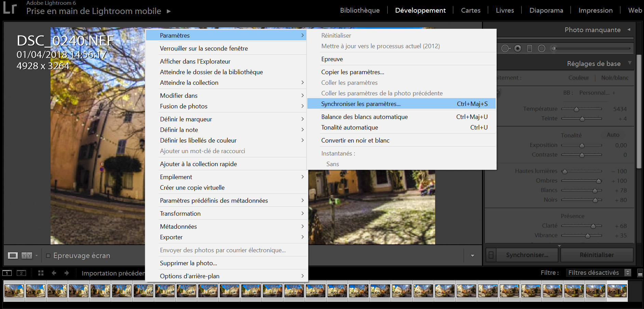The image size is (644, 309).
Task: Expand Exporter submenu
Action: coord(226,237)
